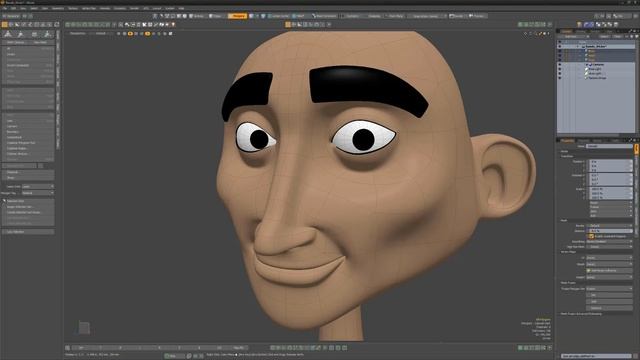Toggle visibility eye of second Mesh item

coord(560,56)
